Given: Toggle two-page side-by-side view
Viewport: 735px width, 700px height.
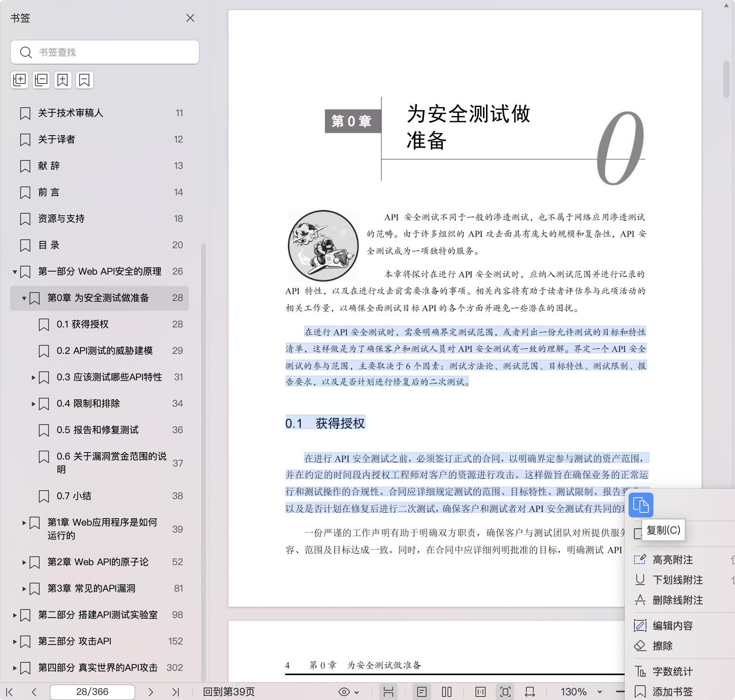Looking at the screenshot, I should (447, 692).
